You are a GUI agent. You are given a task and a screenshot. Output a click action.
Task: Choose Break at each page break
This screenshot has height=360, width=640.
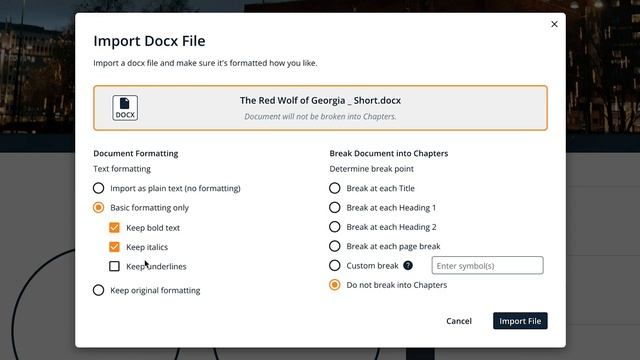click(335, 246)
